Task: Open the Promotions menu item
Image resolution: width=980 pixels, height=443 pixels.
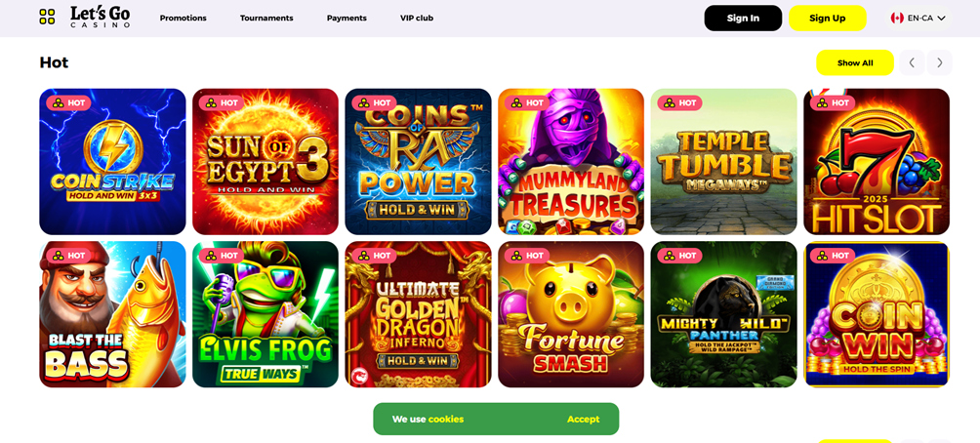Action: pyautogui.click(x=184, y=19)
